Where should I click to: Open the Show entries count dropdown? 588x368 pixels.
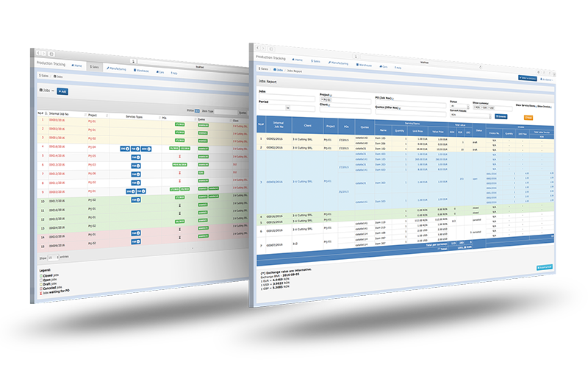click(52, 259)
